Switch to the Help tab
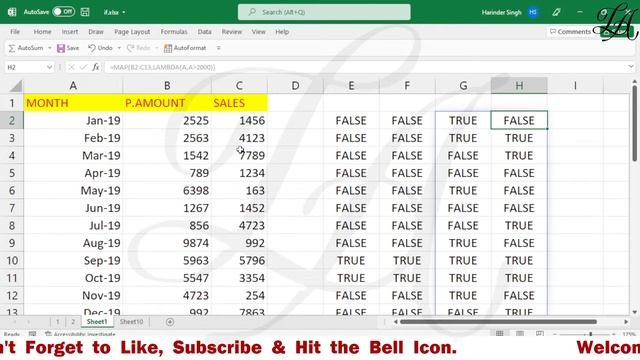This screenshot has width=640, height=360. (282, 31)
